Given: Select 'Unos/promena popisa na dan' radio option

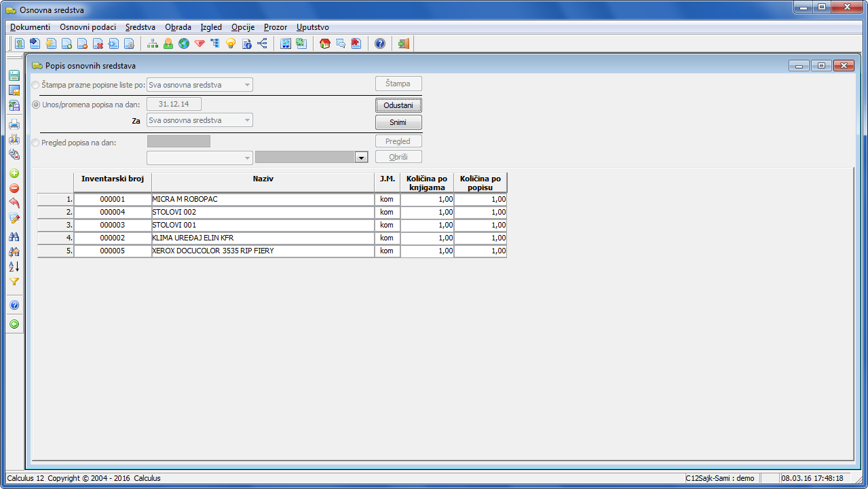Looking at the screenshot, I should pos(36,105).
